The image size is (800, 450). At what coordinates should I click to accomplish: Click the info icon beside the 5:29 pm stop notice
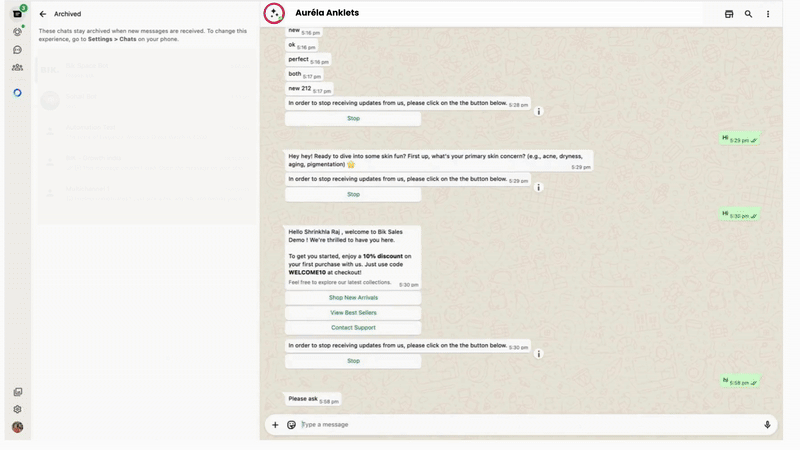point(538,187)
